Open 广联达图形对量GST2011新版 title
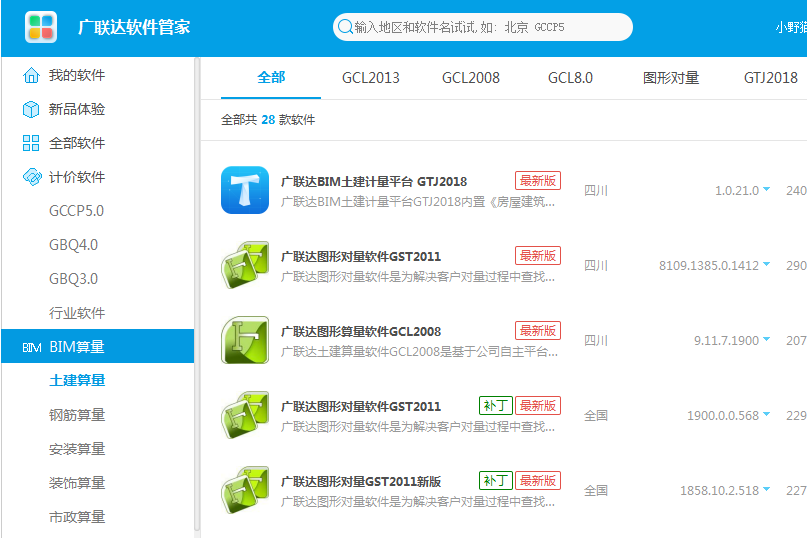The width and height of the screenshot is (807, 538). coord(361,482)
